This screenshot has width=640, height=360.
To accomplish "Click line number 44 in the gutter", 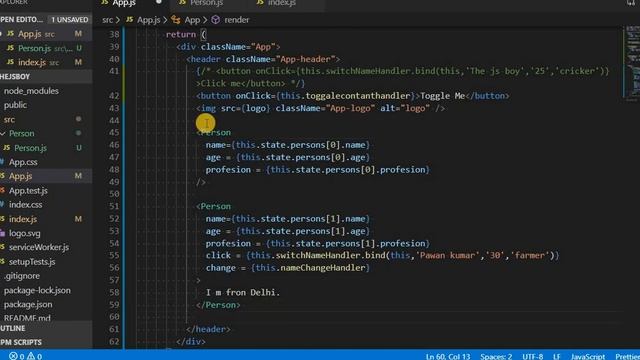I will tap(114, 120).
